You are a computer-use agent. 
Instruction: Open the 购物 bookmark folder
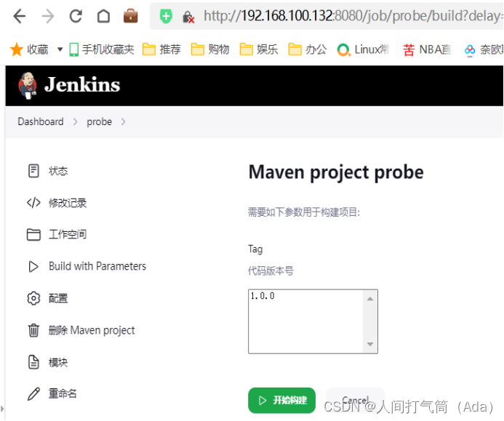(x=210, y=49)
